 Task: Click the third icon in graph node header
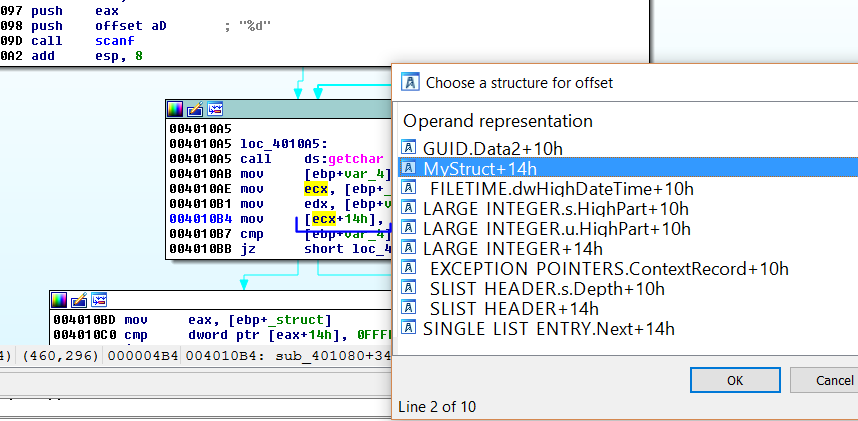click(x=214, y=109)
